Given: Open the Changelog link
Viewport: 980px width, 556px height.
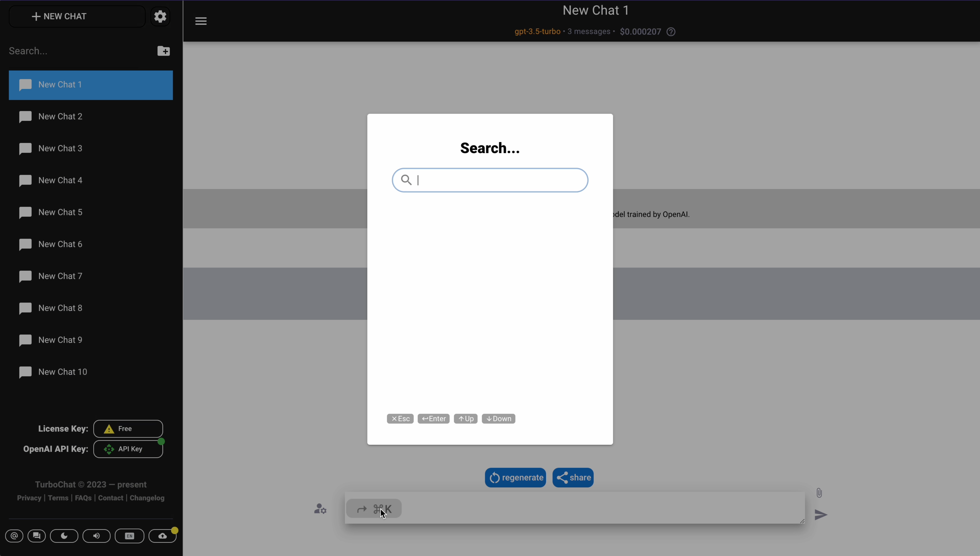Looking at the screenshot, I should (x=147, y=498).
